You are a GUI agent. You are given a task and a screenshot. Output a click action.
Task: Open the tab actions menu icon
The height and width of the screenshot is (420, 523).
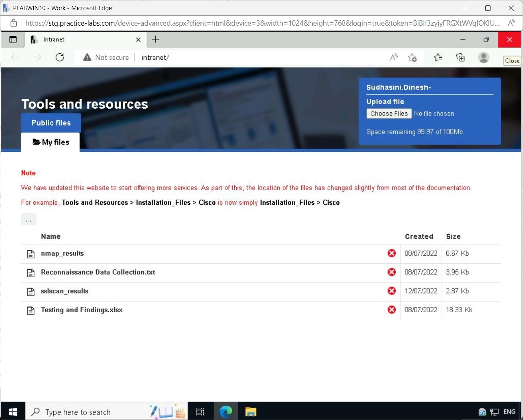[13, 39]
